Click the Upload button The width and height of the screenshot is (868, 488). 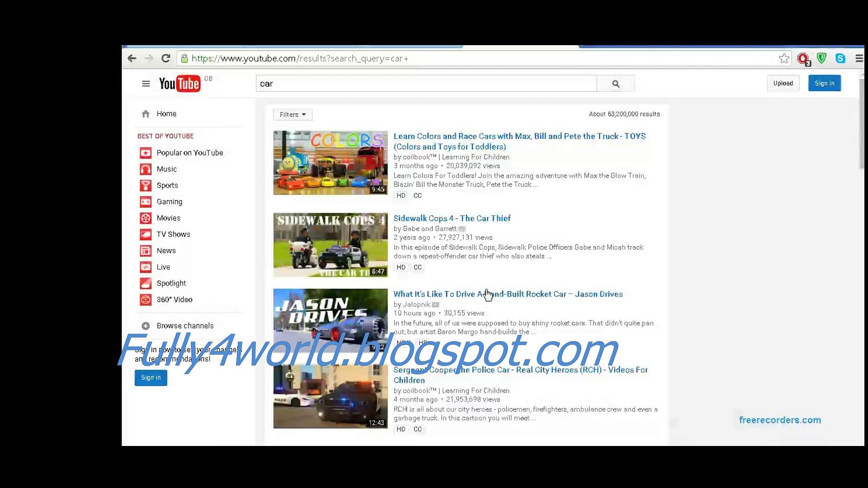(x=783, y=83)
